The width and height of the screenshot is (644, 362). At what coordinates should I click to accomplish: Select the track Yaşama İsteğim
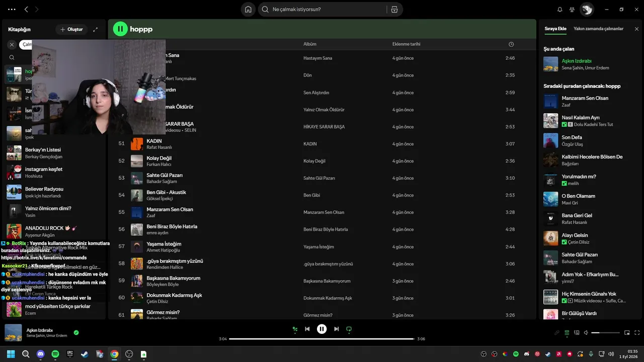pyautogui.click(x=322, y=246)
